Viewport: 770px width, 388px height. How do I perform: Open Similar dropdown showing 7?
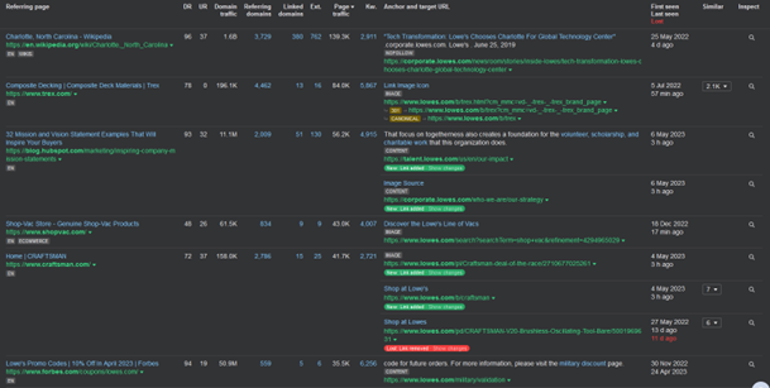coord(712,290)
